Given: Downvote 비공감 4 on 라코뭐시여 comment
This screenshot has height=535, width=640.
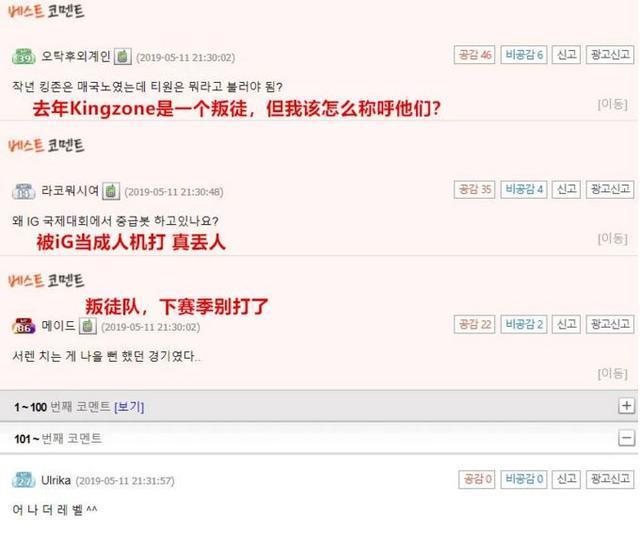Looking at the screenshot, I should pos(524,189).
